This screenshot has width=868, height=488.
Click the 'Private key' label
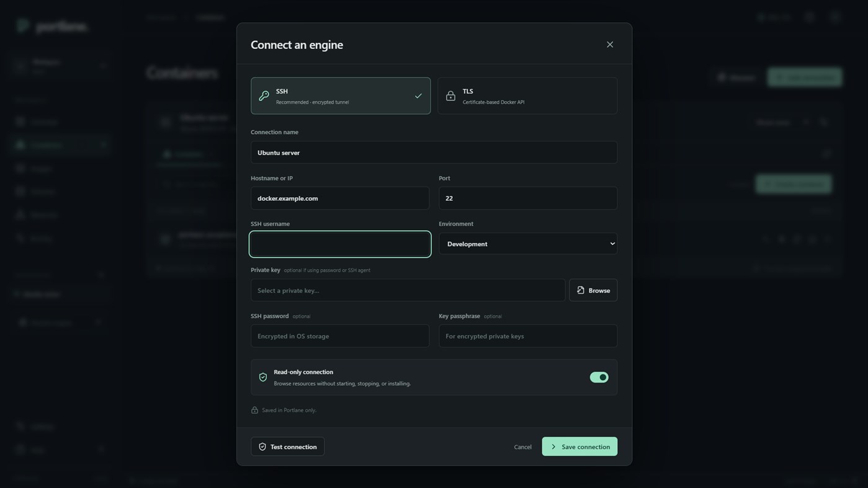(x=266, y=270)
